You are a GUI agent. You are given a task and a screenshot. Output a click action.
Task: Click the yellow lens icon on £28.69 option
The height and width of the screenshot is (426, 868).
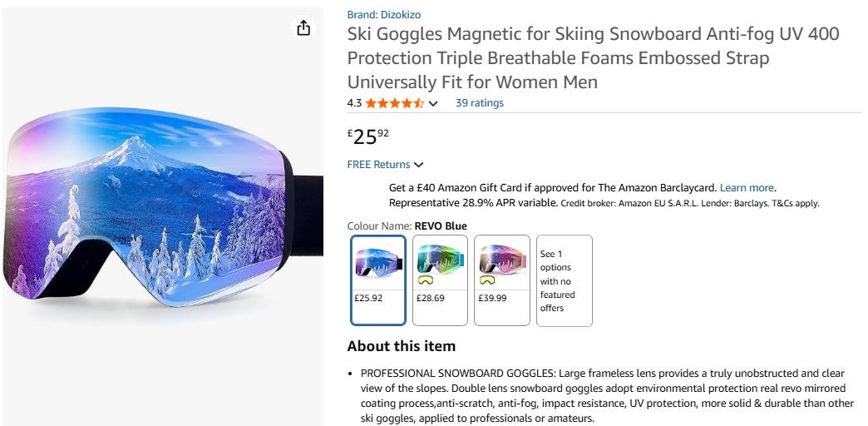(425, 281)
